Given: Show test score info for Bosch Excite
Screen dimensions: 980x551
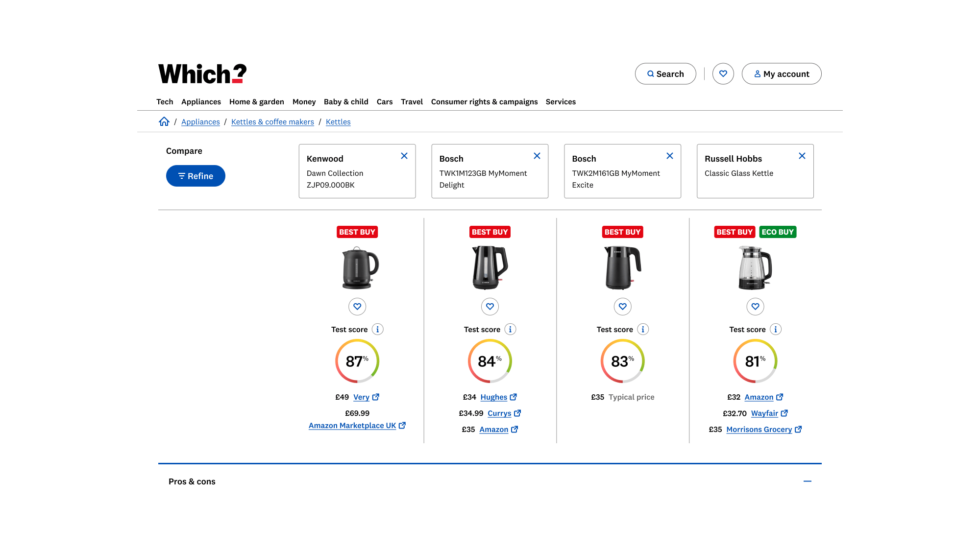Looking at the screenshot, I should point(643,330).
